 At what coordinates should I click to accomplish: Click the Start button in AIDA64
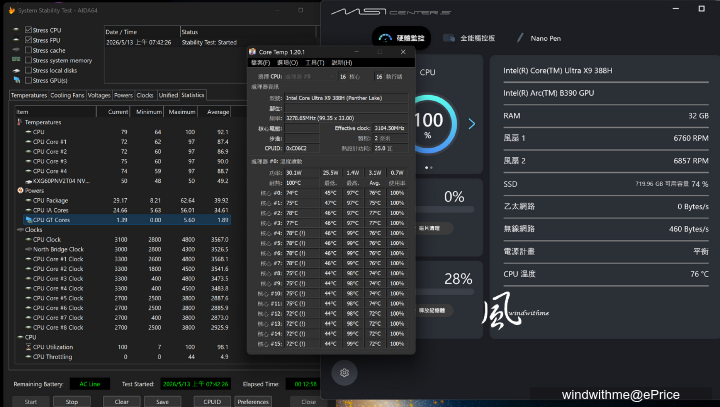pos(30,401)
